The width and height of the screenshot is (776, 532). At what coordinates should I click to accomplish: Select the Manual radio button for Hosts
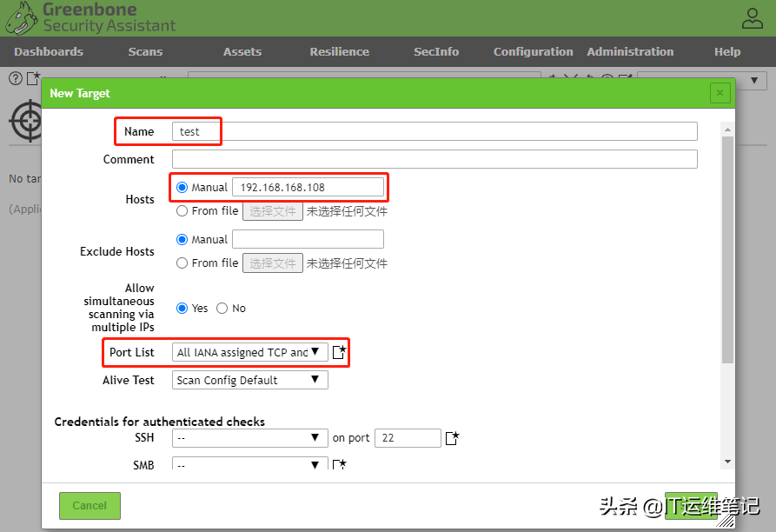pyautogui.click(x=182, y=187)
